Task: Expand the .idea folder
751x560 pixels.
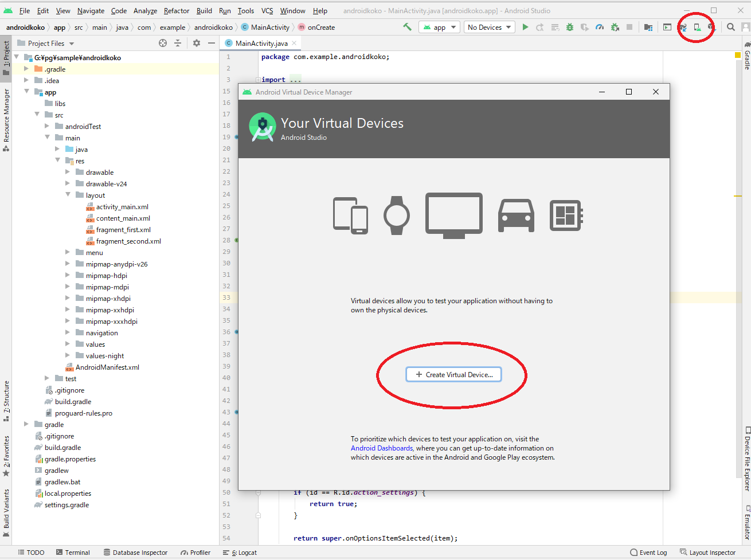Action: pyautogui.click(x=26, y=80)
